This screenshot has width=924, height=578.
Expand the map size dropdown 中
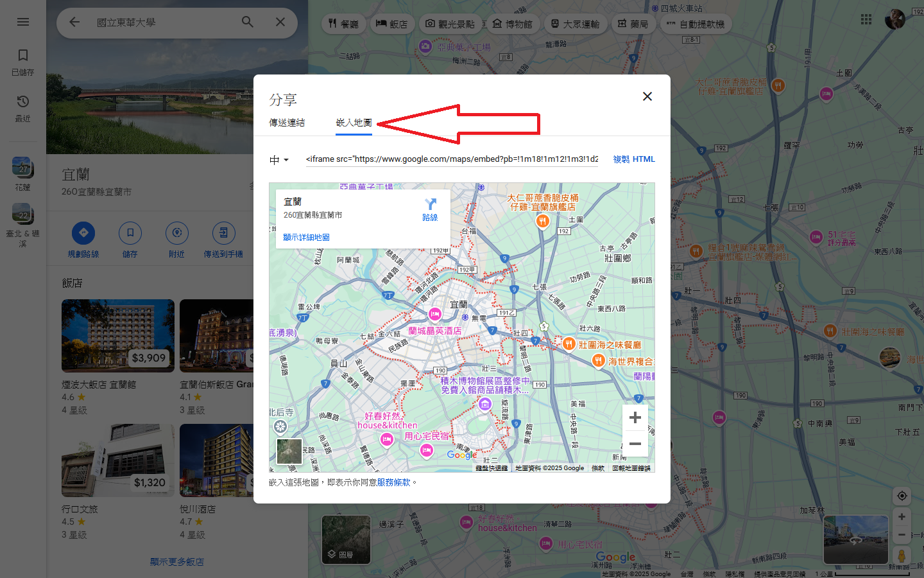[279, 160]
